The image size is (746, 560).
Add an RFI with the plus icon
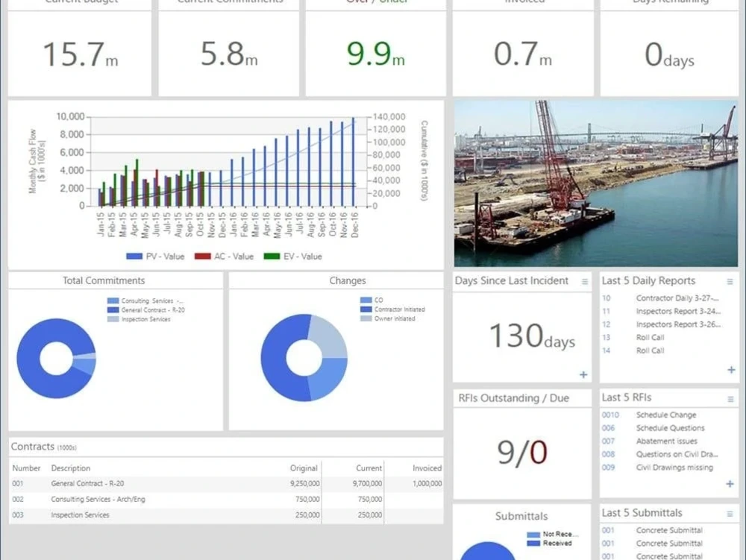[x=730, y=484]
